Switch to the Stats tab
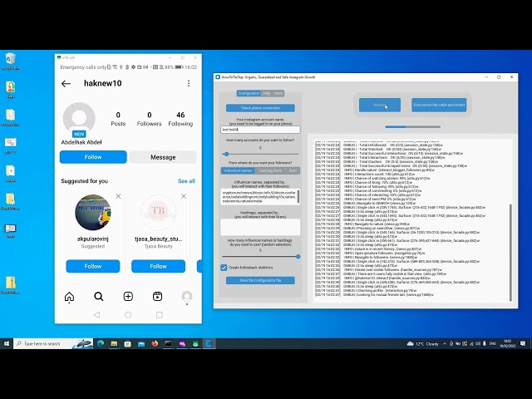Image resolution: width=532 pixels, height=399 pixels. click(278, 93)
